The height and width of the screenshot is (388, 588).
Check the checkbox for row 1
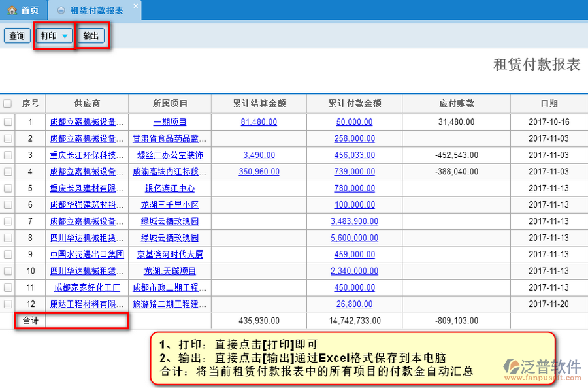pos(7,122)
